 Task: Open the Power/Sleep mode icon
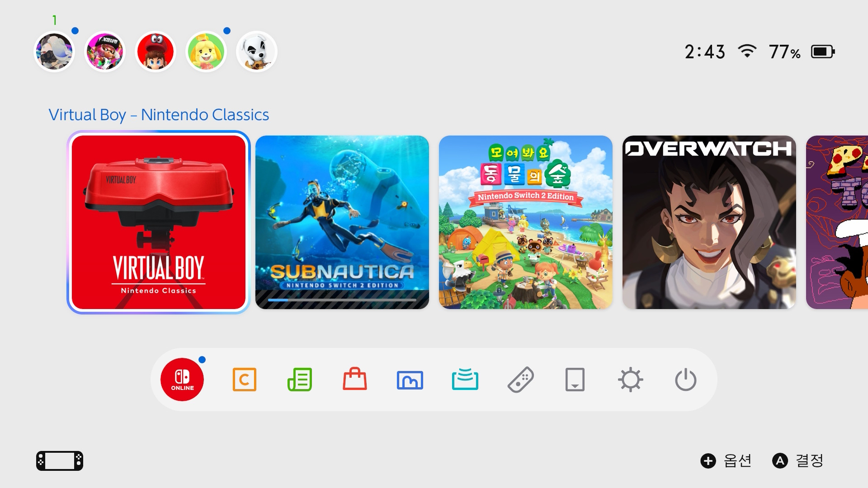point(686,380)
